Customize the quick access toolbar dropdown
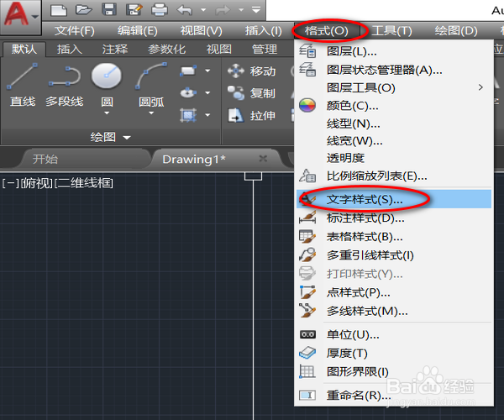The height and width of the screenshot is (420, 504). click(256, 10)
